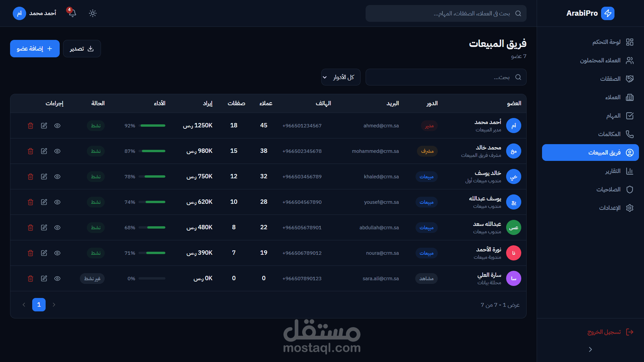Click أحمد محمد 92% performance progress bar
Viewport: 644px width, 362px height.
153,126
